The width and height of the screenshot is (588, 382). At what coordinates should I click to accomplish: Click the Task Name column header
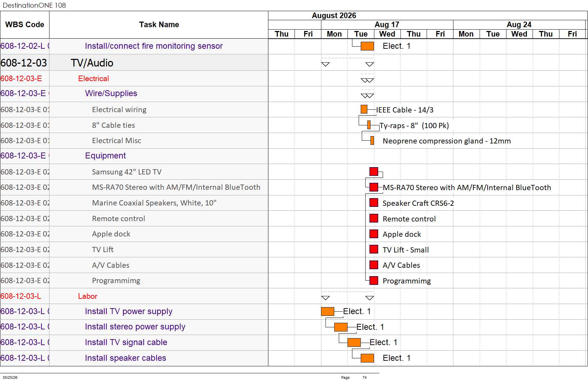coord(159,25)
